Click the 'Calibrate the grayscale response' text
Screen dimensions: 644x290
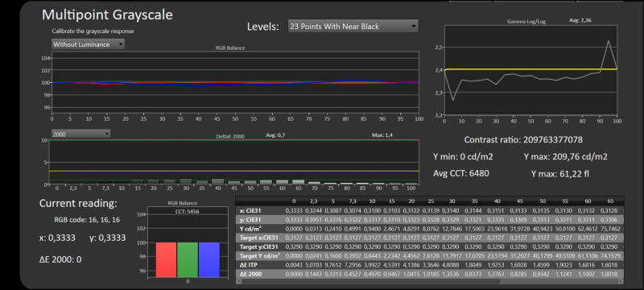pyautogui.click(x=93, y=31)
